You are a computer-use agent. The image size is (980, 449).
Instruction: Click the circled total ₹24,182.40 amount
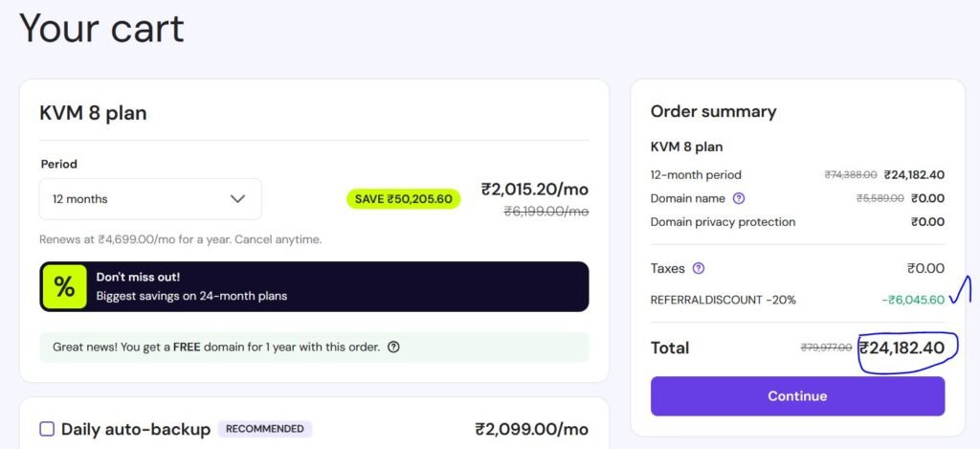click(901, 348)
